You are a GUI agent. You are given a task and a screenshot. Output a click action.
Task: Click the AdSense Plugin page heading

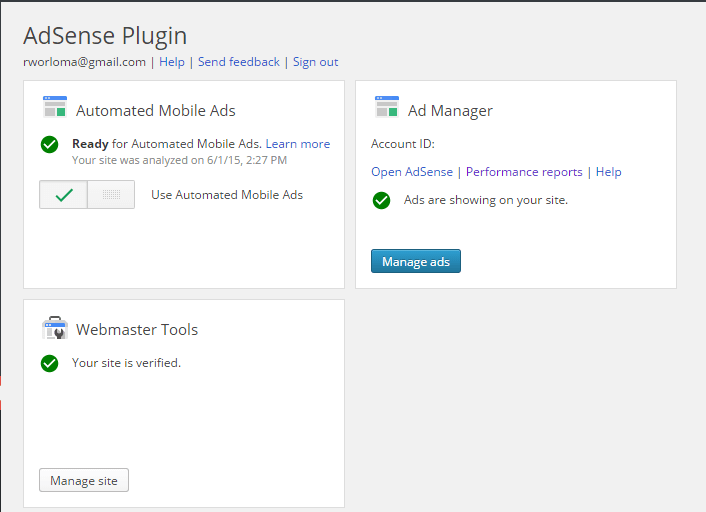point(105,36)
